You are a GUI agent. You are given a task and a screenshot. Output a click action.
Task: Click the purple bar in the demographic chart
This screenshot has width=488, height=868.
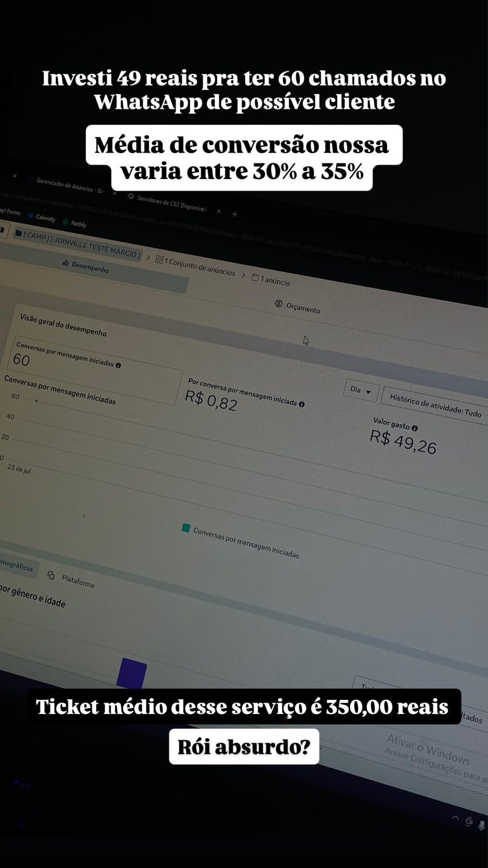tap(132, 673)
